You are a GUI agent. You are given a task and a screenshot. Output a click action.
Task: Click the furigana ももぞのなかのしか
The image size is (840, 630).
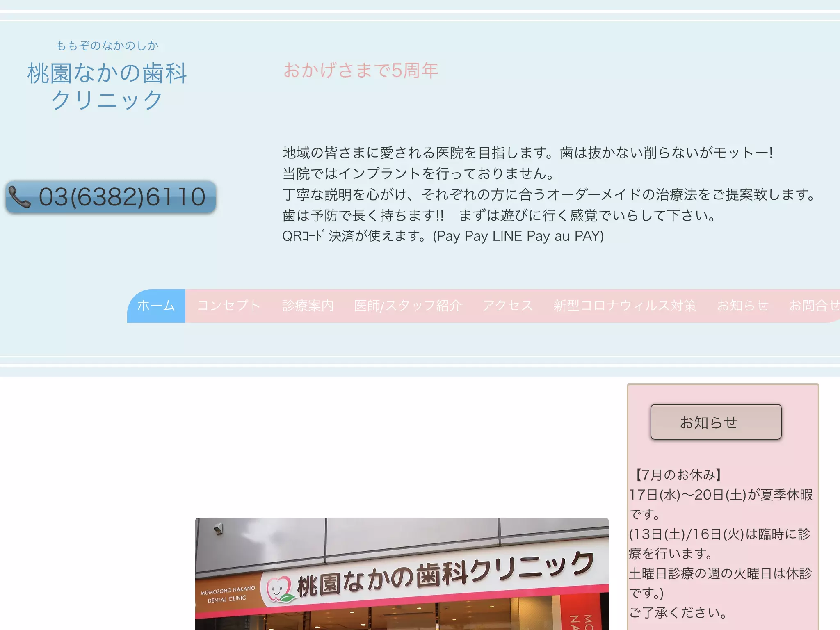click(107, 46)
